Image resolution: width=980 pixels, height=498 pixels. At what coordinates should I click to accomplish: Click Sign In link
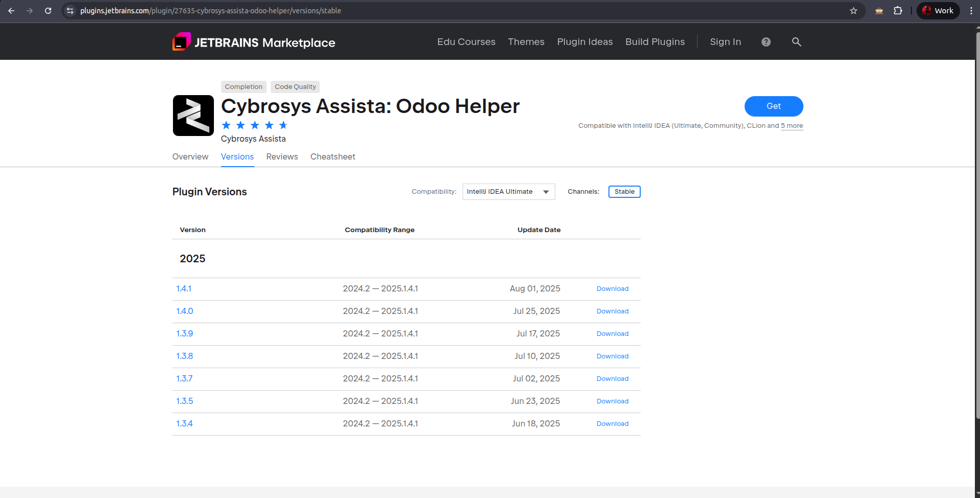pyautogui.click(x=725, y=42)
